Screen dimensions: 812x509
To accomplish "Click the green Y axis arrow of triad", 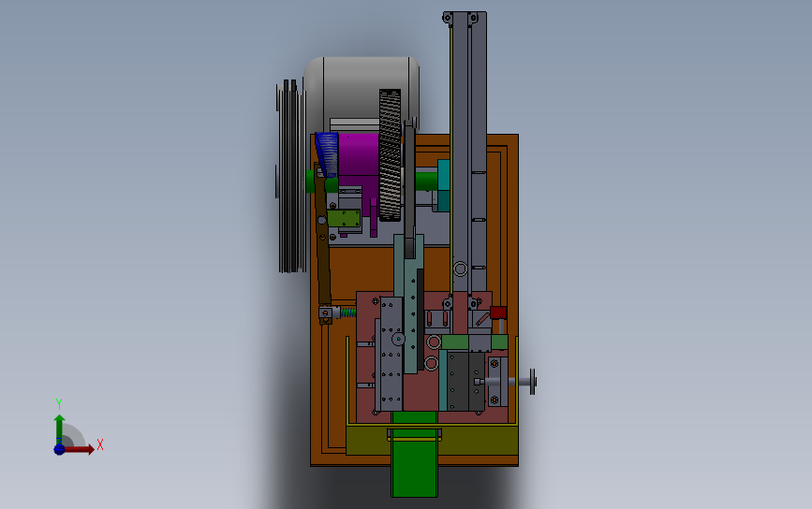I will (59, 428).
